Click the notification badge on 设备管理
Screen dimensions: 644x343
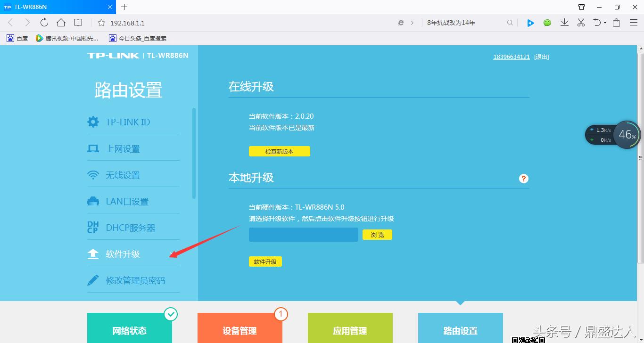click(281, 314)
